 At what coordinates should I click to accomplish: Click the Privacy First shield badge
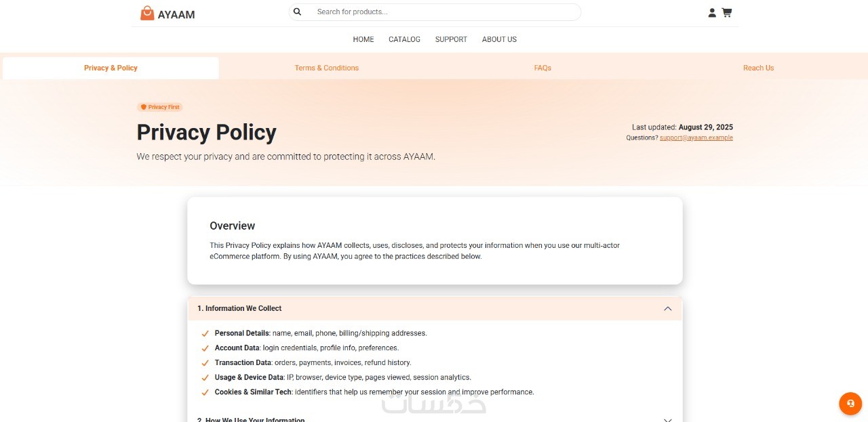coord(160,107)
